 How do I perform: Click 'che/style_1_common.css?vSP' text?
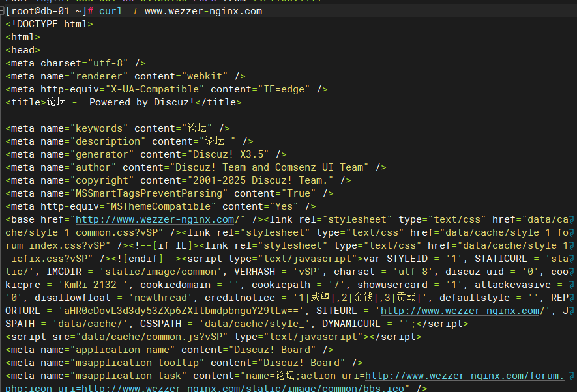coord(81,232)
